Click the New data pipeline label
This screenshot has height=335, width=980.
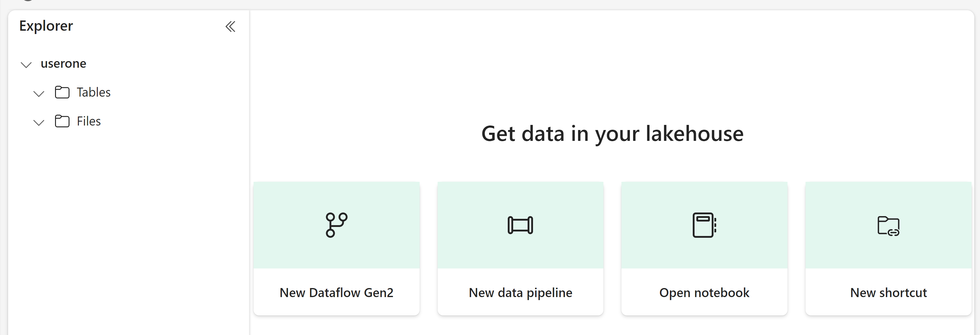click(x=520, y=292)
